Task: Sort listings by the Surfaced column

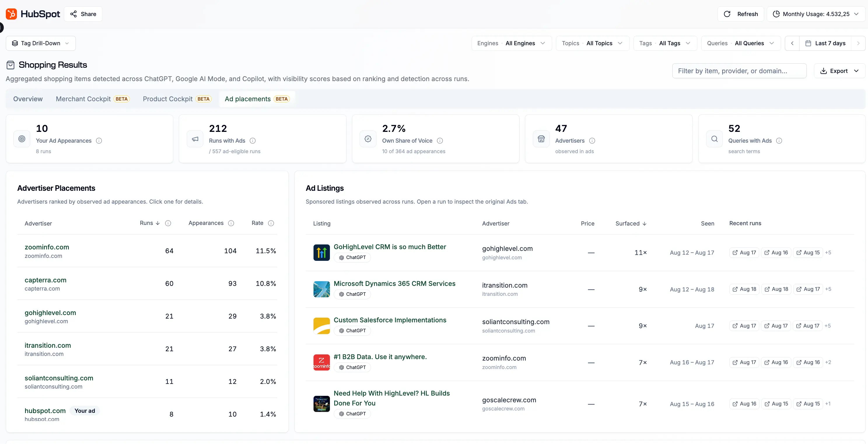Action: [x=631, y=223]
